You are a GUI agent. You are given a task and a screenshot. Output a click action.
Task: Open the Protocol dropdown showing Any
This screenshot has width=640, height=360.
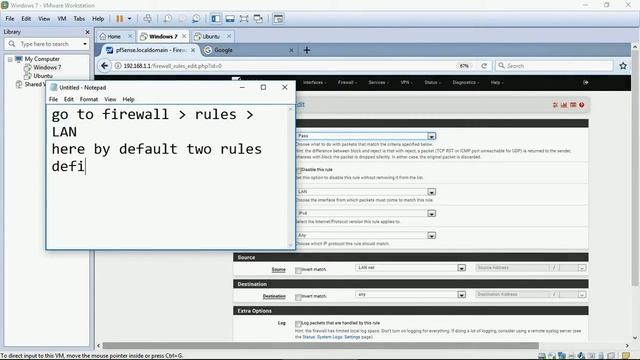click(x=366, y=236)
